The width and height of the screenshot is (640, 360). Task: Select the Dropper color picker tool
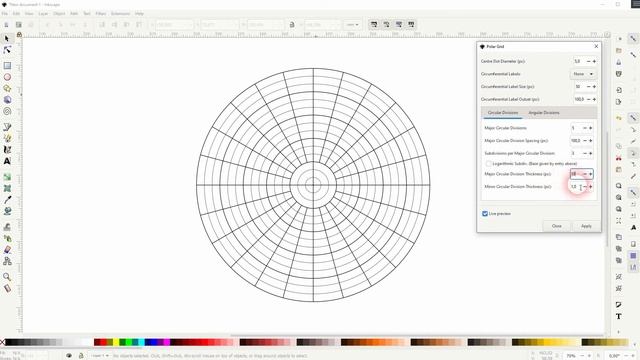point(7,200)
